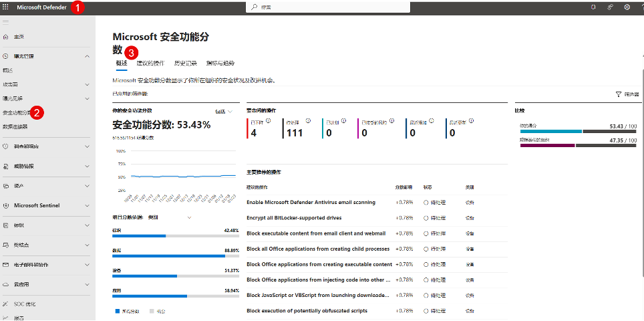This screenshot has height=321, width=644.
Task: Open Block Office applications from injecting code
Action: pyautogui.click(x=318, y=280)
